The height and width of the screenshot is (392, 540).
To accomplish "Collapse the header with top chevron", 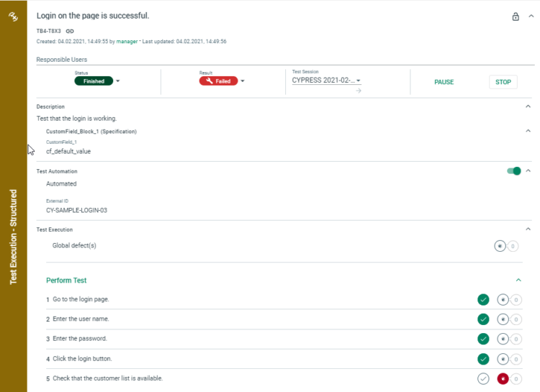I will coord(531,16).
